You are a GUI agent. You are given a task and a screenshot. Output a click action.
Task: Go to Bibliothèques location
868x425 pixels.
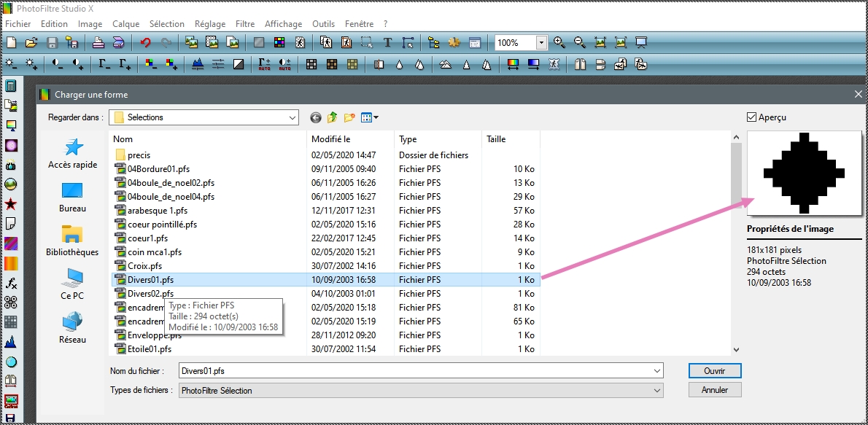pos(72,241)
